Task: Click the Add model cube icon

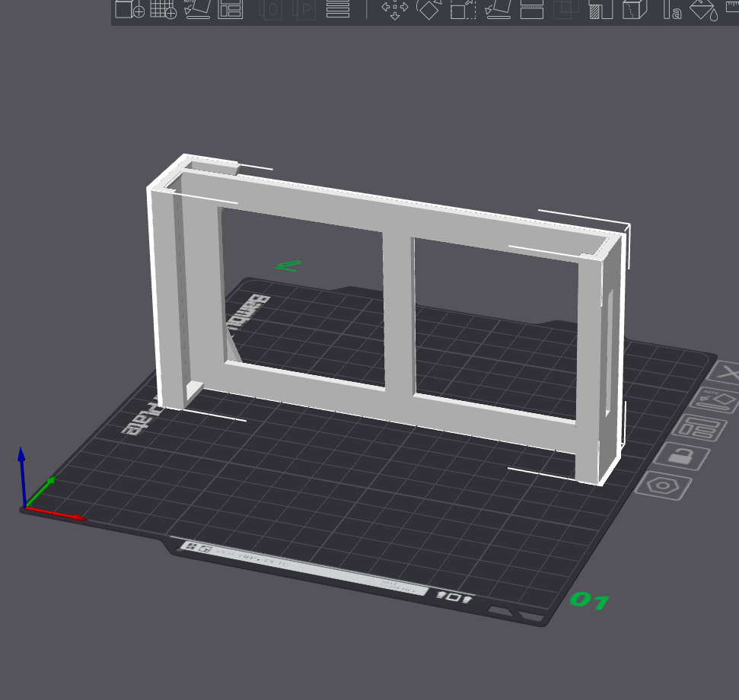Action: [x=129, y=8]
